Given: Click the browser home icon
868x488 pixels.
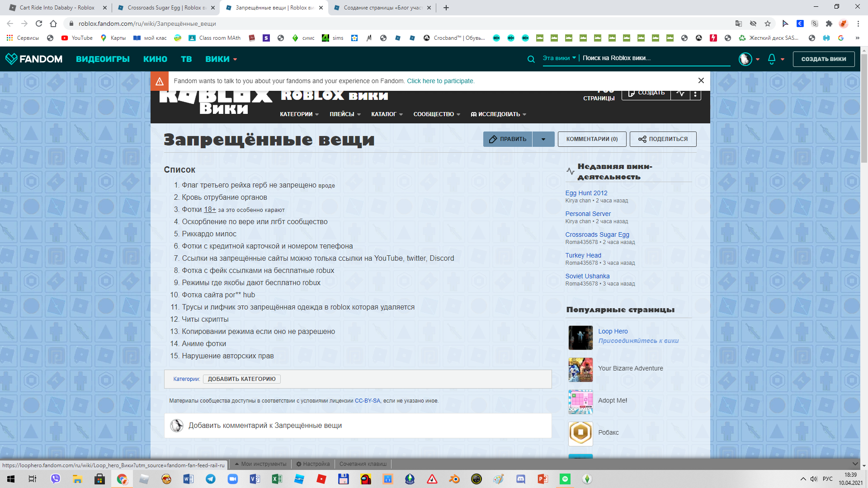Looking at the screenshot, I should click(x=53, y=23).
